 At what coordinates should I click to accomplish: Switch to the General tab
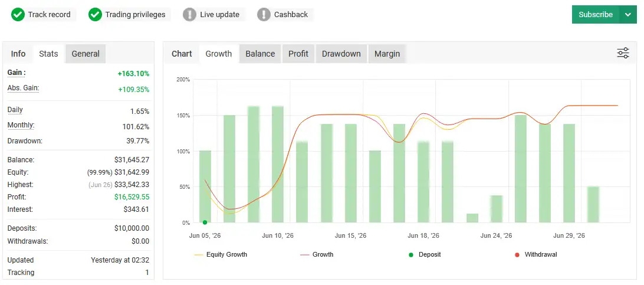tap(86, 54)
